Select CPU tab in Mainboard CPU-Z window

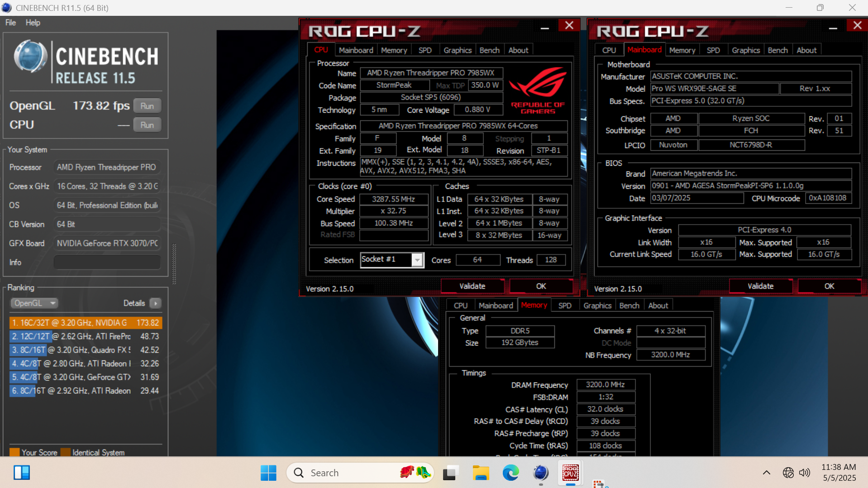[x=609, y=50]
